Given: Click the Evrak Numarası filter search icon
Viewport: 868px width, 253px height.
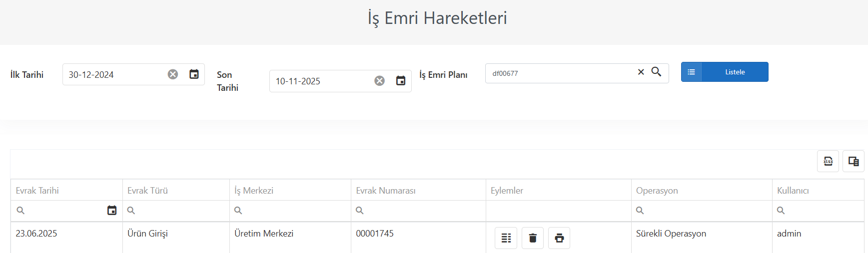Looking at the screenshot, I should coord(360,211).
